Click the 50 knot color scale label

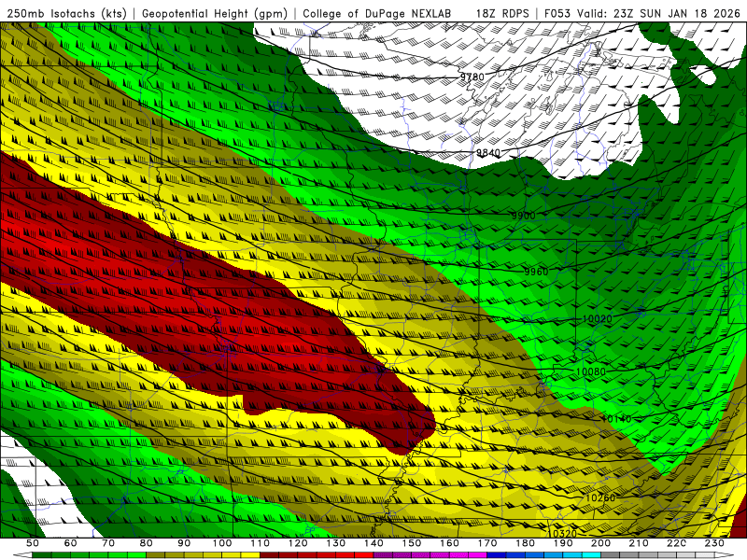(33, 543)
